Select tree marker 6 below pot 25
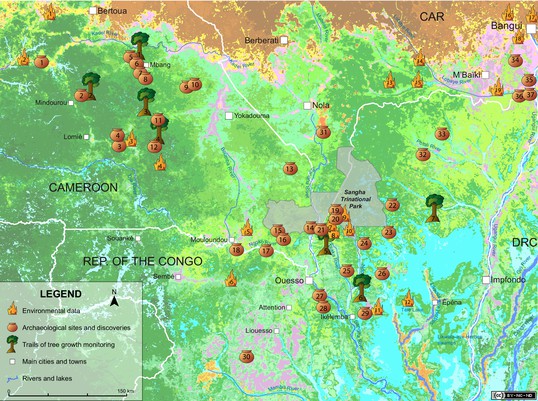Viewport: 538px width, 401px height. click(x=362, y=288)
